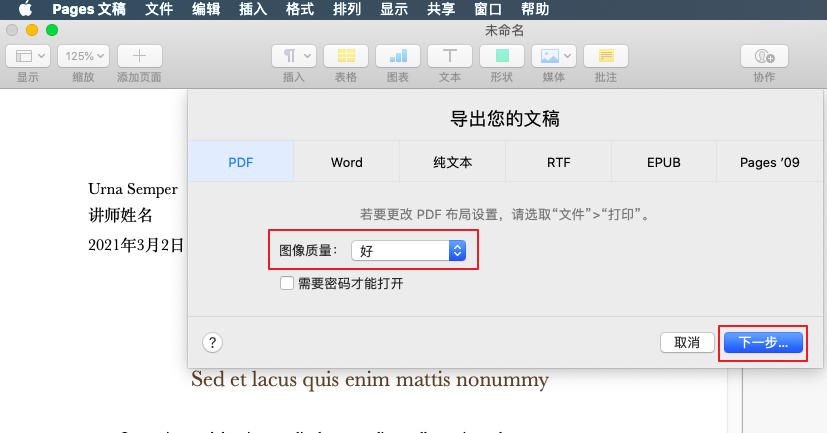Open the 图像质量 quality dropdown
Image resolution: width=827 pixels, height=433 pixels.
[408, 251]
